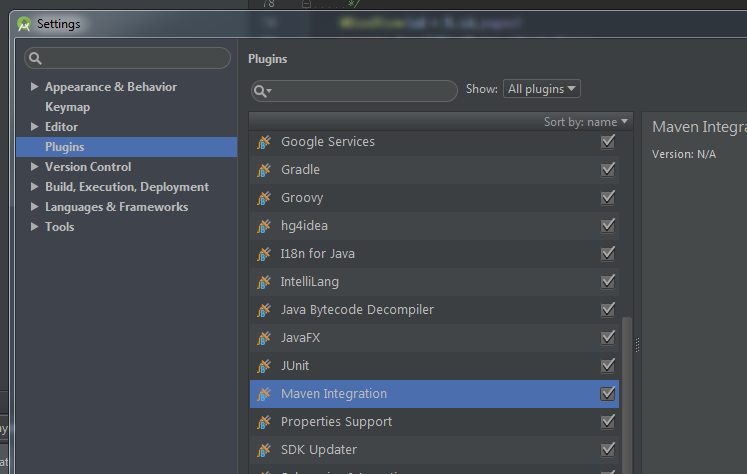Screen dimensions: 747x474
Task: Click the plugin list vertical scrollbar
Action: [x=627, y=395]
